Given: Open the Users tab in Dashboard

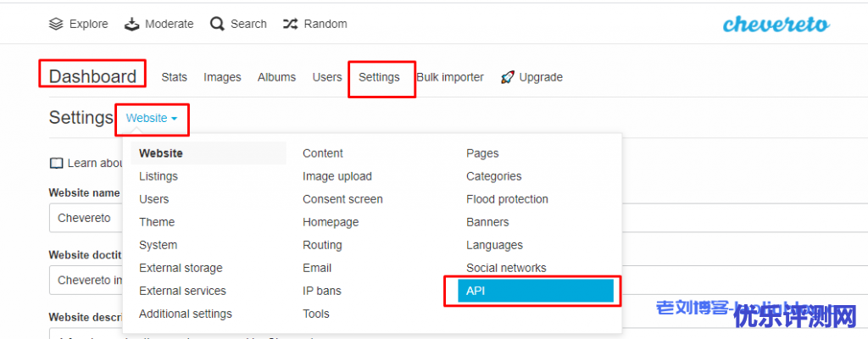Looking at the screenshot, I should pyautogui.click(x=326, y=77).
